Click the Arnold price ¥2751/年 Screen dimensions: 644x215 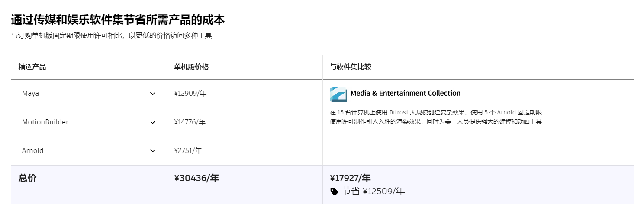click(x=188, y=151)
